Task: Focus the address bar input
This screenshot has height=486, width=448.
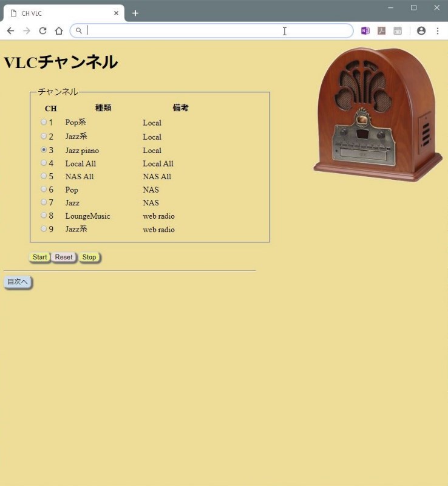Action: click(212, 31)
